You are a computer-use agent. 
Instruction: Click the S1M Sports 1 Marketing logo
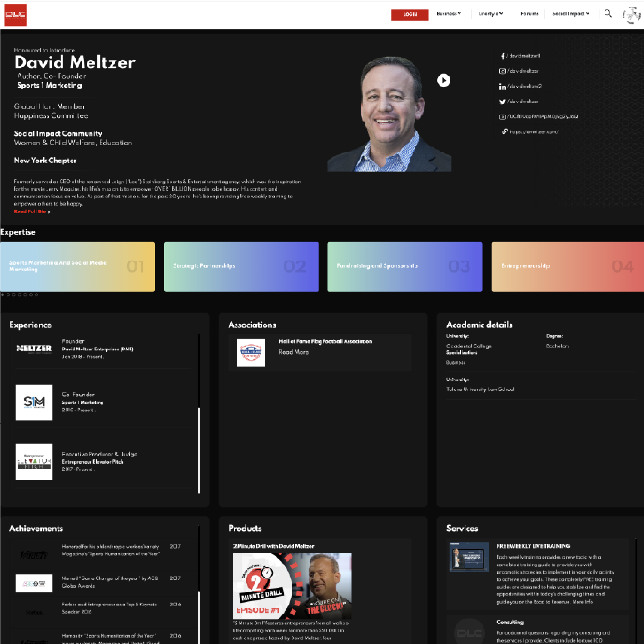34,402
